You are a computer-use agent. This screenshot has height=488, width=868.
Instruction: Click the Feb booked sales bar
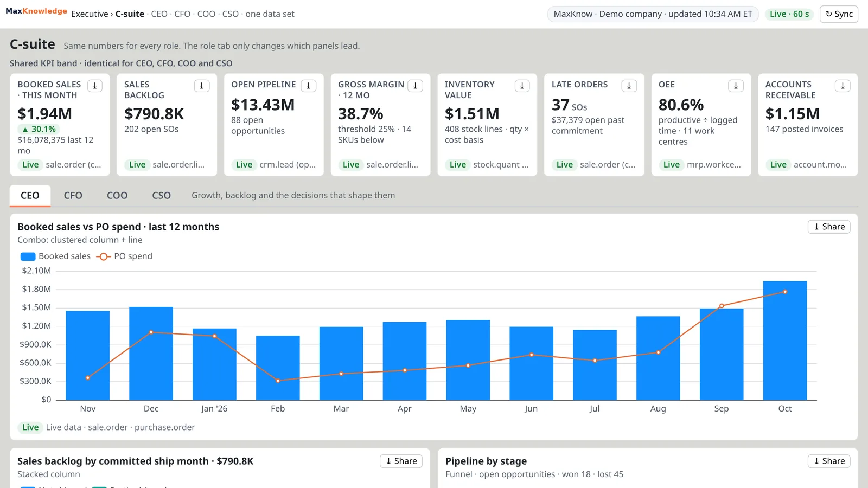tap(278, 368)
